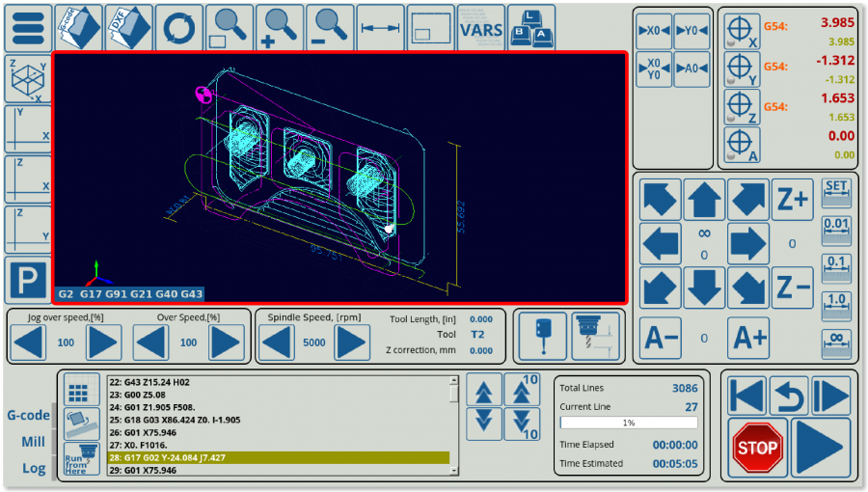
Task: Jog the A axis negative with A−
Action: click(661, 339)
